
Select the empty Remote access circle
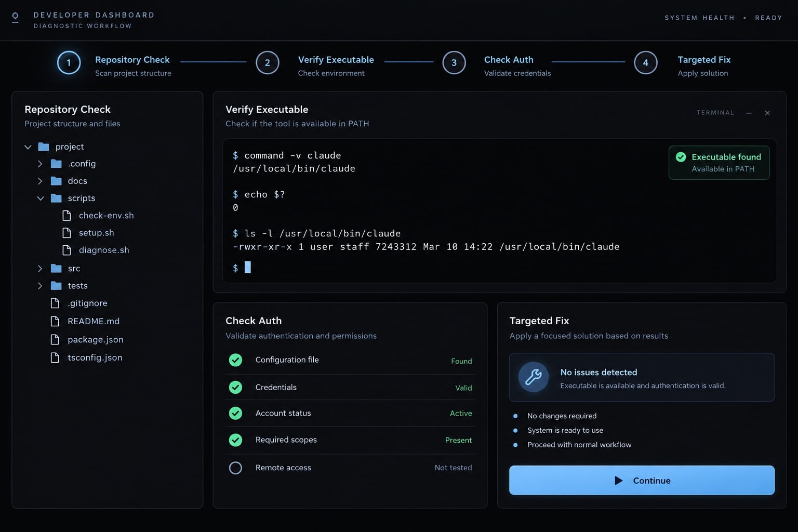(x=235, y=468)
